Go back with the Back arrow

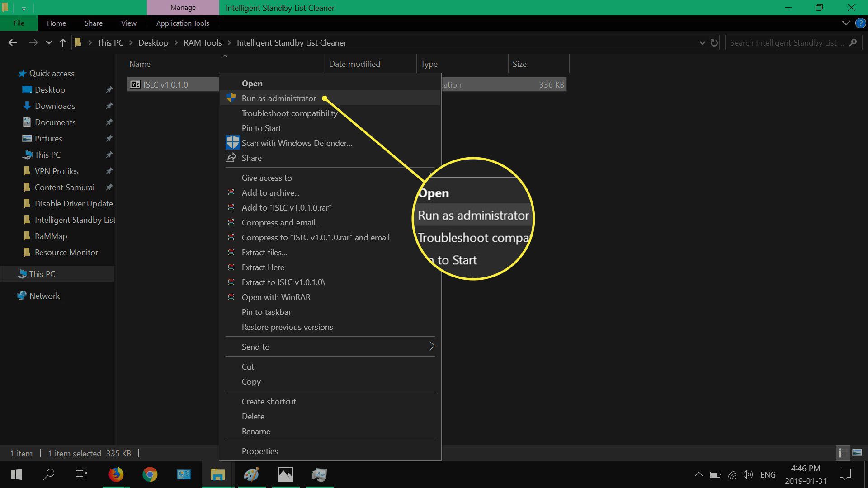click(13, 42)
